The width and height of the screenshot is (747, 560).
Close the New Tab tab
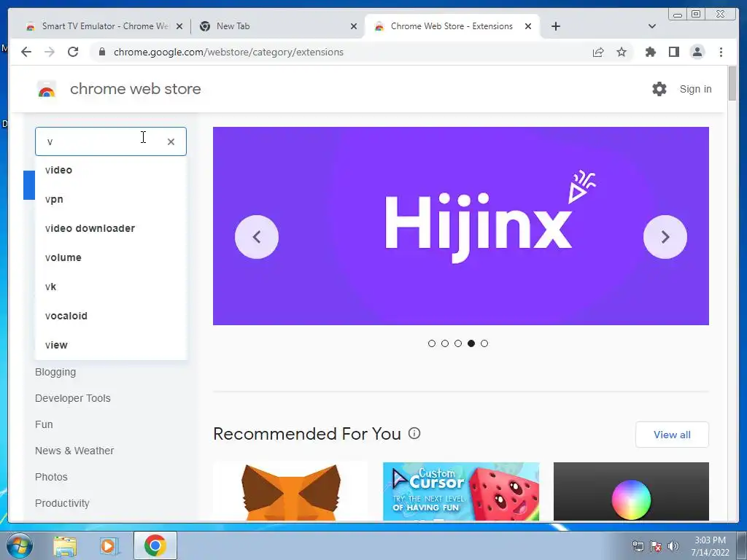click(x=354, y=27)
